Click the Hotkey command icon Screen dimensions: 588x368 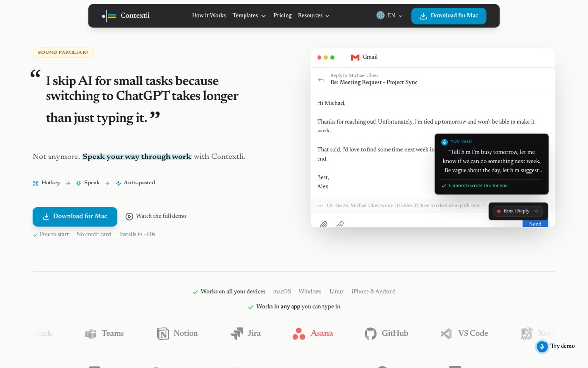click(x=36, y=183)
